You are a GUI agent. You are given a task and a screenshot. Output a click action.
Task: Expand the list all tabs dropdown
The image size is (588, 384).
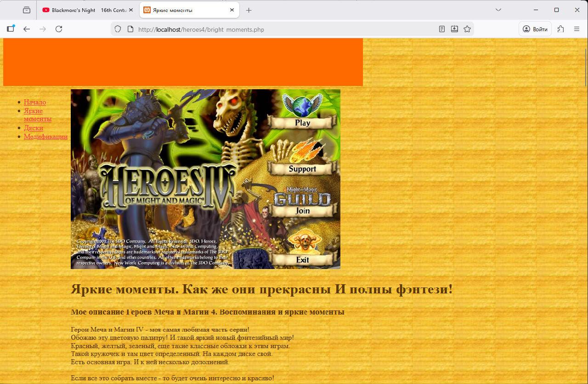pos(498,10)
